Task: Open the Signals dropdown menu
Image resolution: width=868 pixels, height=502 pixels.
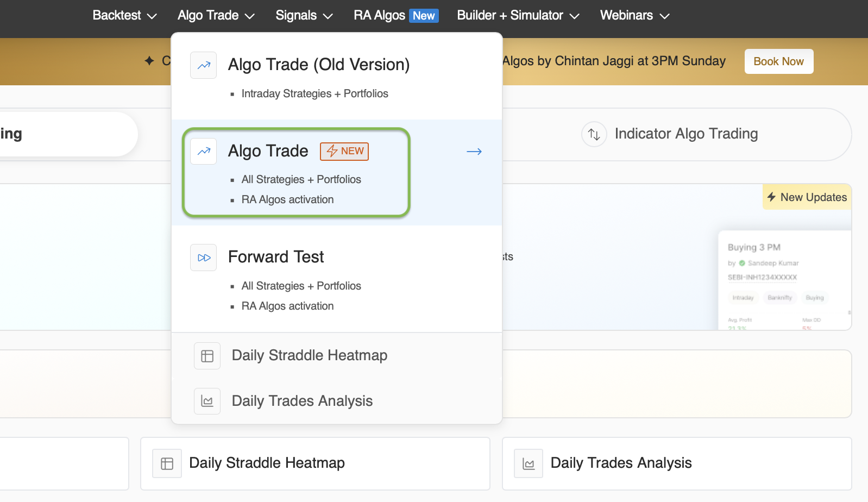Action: click(304, 15)
